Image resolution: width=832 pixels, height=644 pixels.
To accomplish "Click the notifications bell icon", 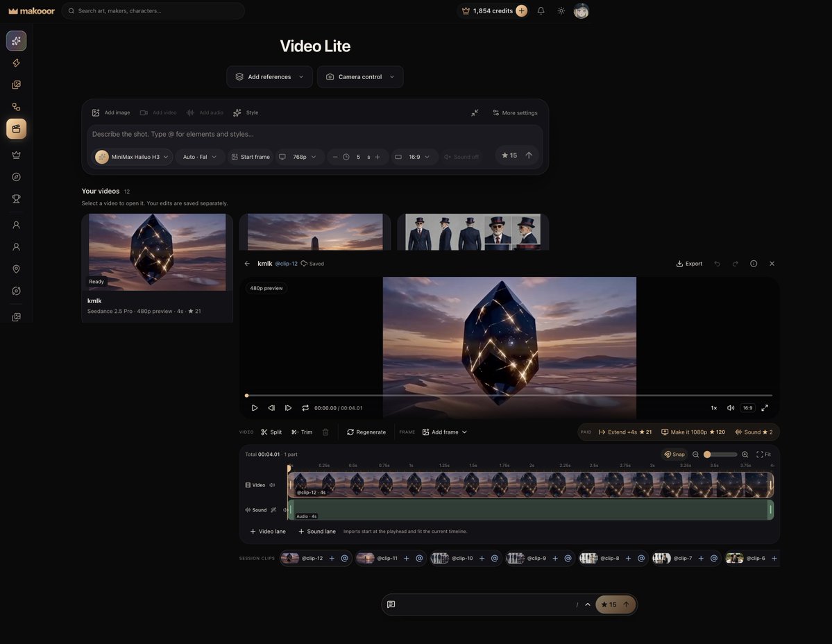I will tap(541, 10).
